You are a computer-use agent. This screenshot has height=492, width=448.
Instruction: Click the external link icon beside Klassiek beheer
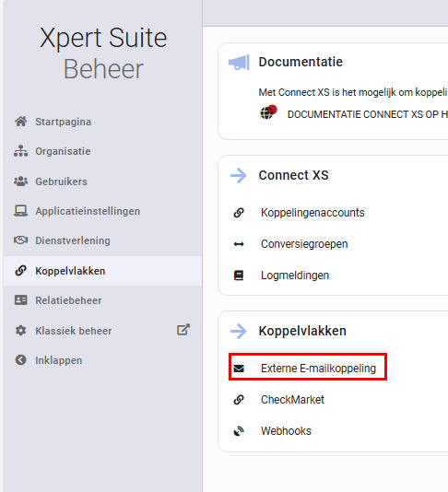[183, 330]
